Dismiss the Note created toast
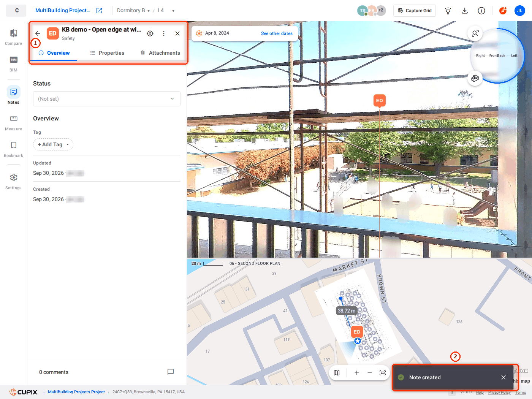This screenshot has height=399, width=532. [x=503, y=377]
